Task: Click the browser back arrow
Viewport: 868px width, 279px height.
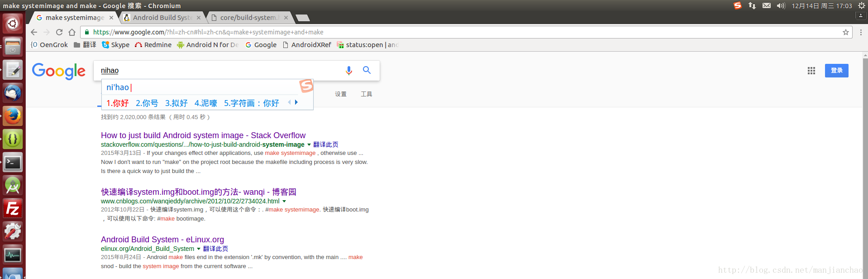Action: (34, 32)
